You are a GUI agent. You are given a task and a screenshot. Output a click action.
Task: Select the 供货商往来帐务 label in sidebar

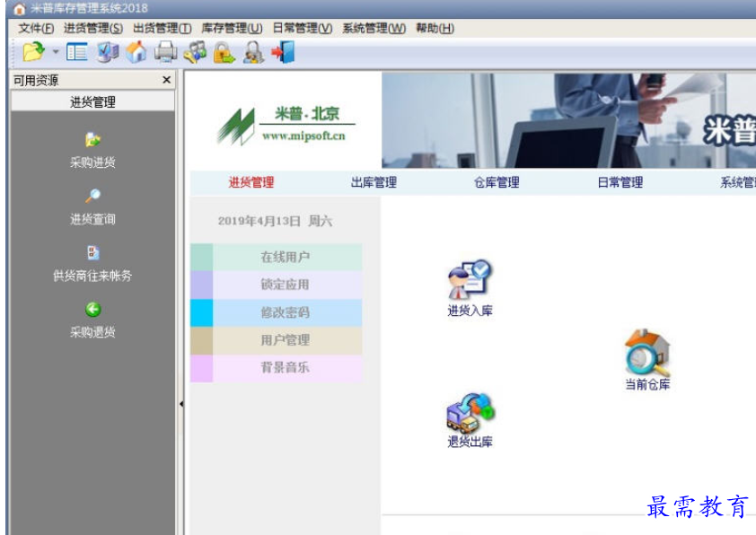click(x=92, y=276)
